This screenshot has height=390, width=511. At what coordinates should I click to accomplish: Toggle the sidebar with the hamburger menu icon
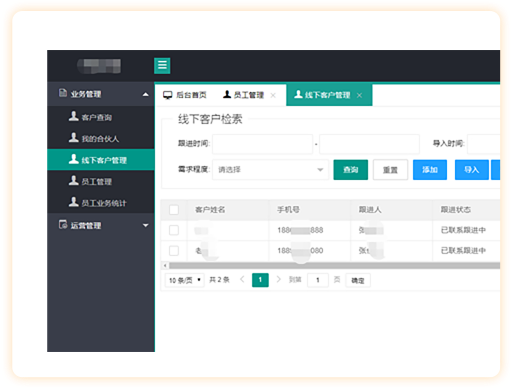click(162, 65)
